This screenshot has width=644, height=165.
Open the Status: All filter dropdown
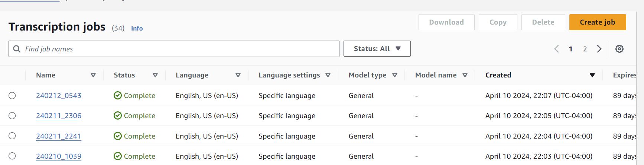[x=377, y=49]
